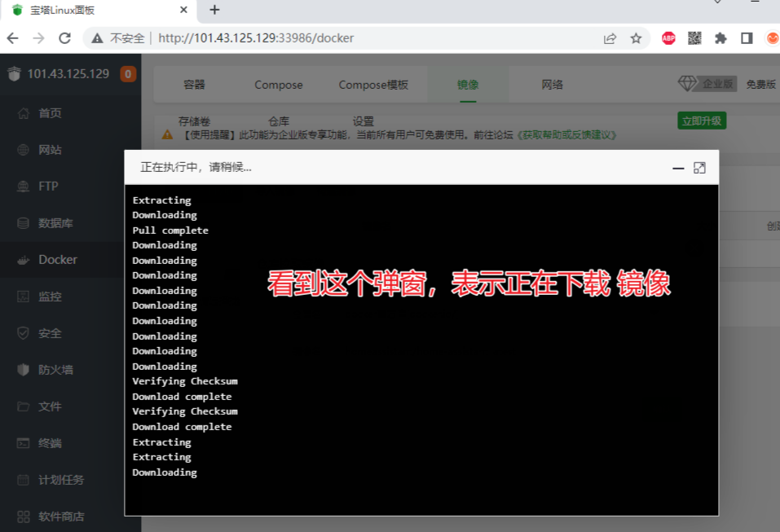Click the Docker whale icon in sidebar
This screenshot has height=532, width=780.
[23, 260]
